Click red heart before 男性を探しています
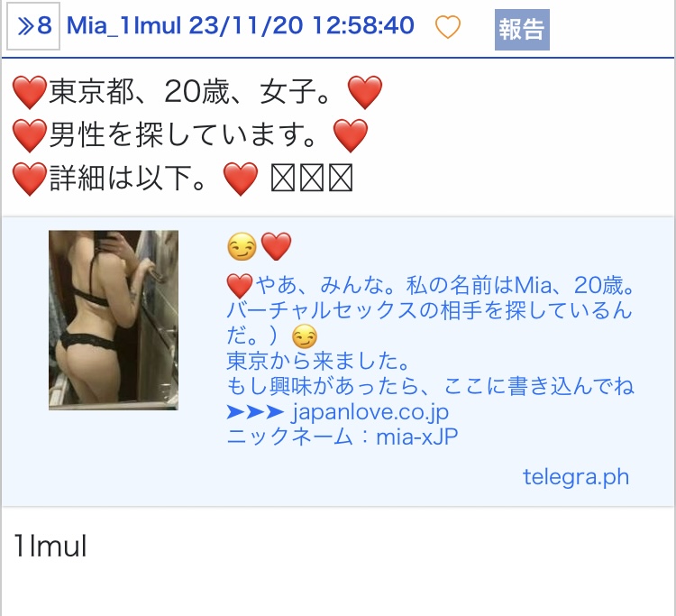This screenshot has height=616, width=676. pyautogui.click(x=30, y=135)
